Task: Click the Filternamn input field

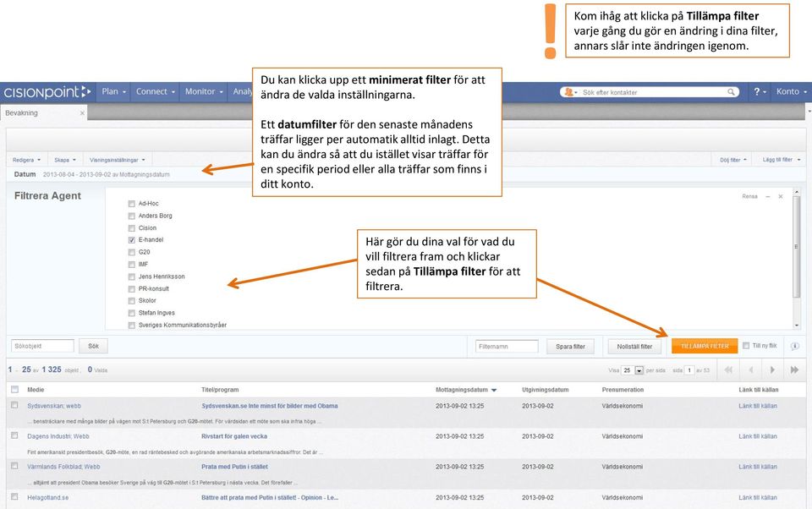Action: coord(507,347)
